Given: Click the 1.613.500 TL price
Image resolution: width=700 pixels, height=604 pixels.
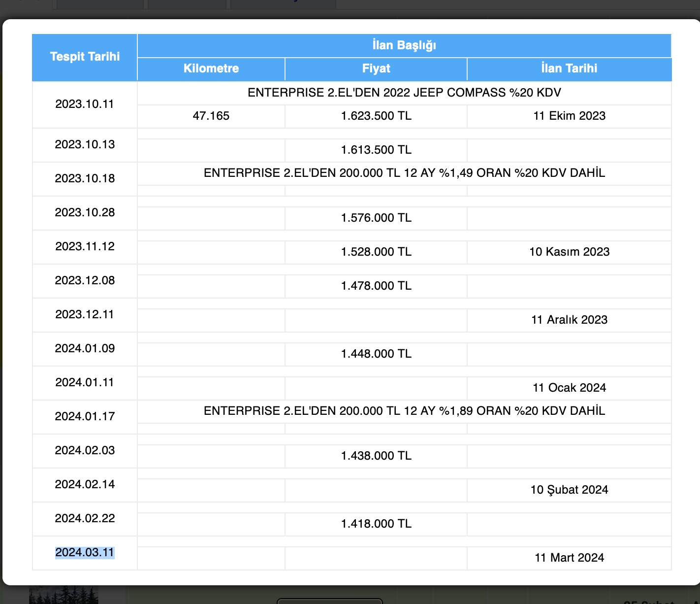Looking at the screenshot, I should tap(376, 150).
